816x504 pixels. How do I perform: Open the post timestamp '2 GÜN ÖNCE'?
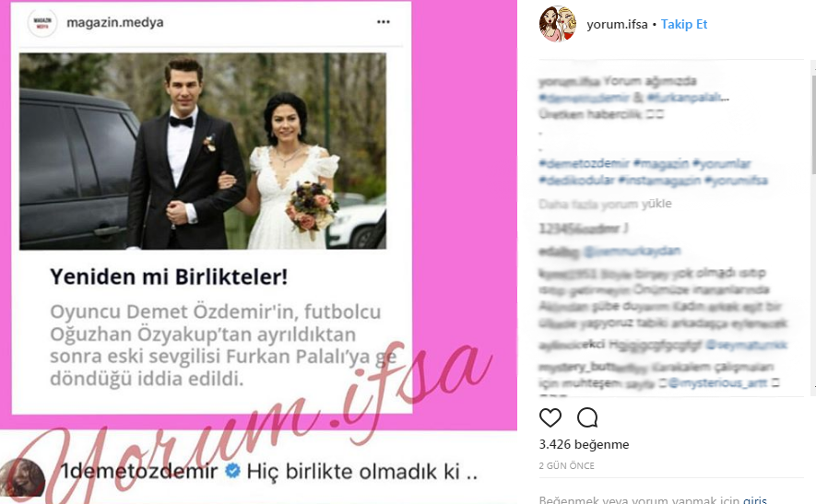tap(567, 466)
